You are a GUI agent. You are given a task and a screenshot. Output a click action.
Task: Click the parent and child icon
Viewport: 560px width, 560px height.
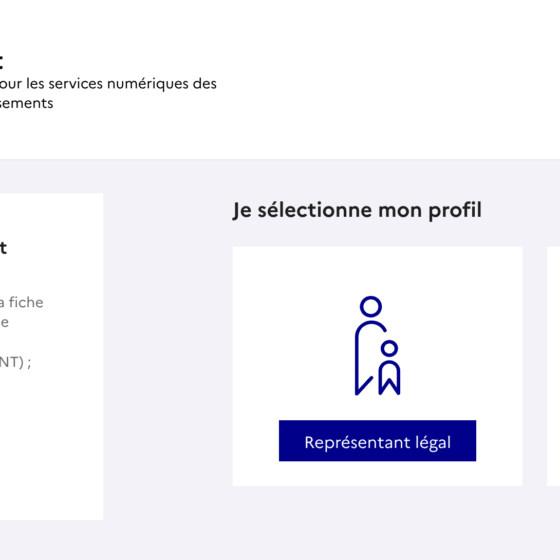378,346
